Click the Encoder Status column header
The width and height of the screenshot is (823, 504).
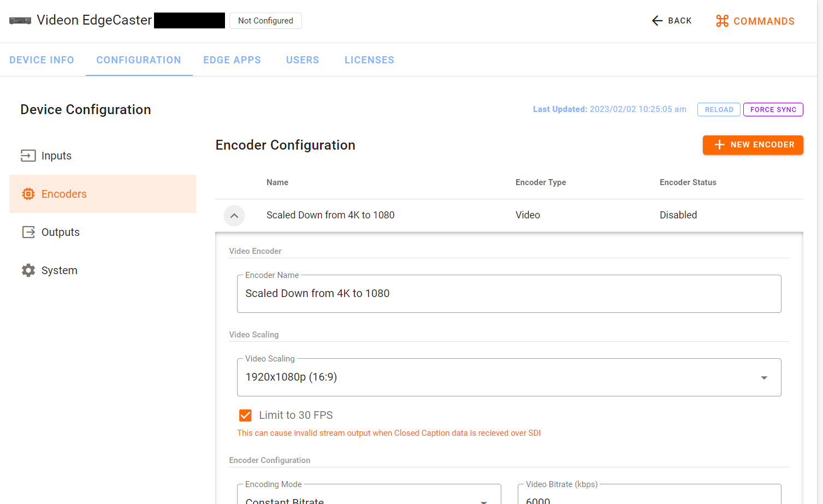pyautogui.click(x=688, y=182)
